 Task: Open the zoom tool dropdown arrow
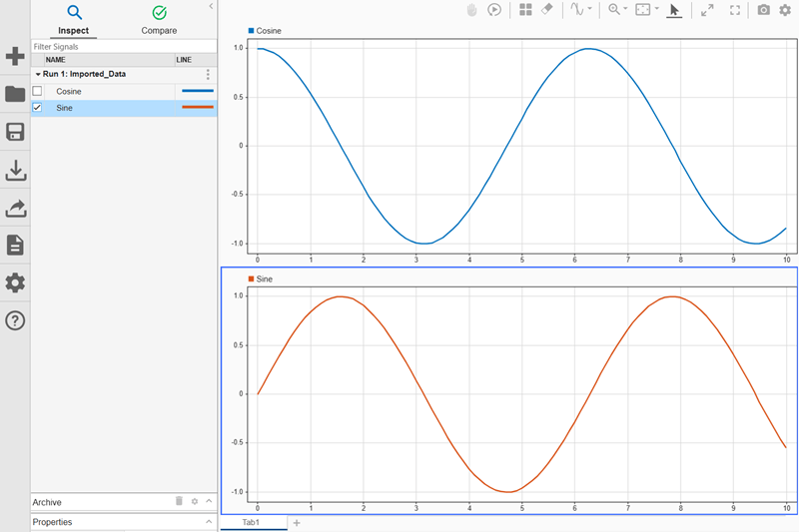tap(625, 9)
